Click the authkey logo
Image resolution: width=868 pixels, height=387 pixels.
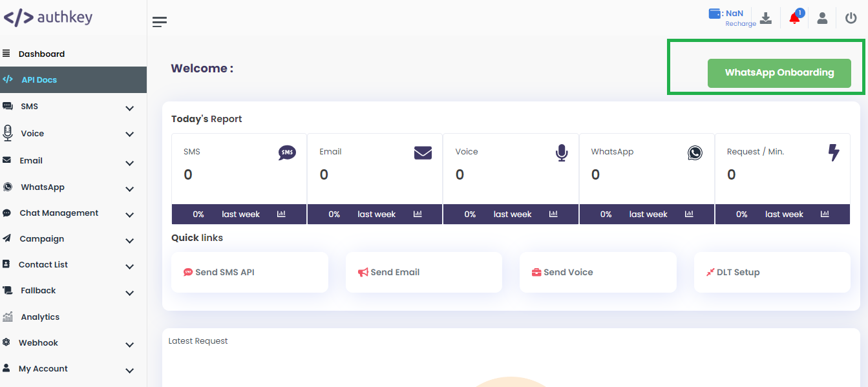click(48, 17)
